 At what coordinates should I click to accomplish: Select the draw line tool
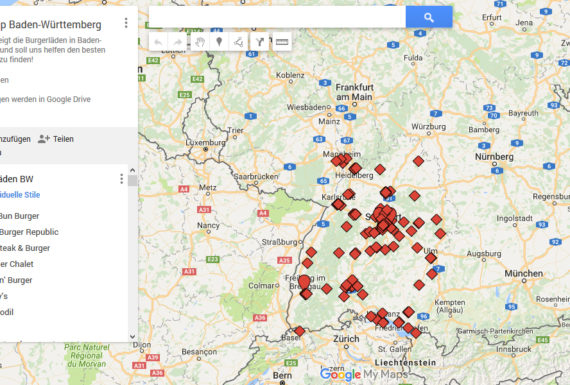click(x=238, y=42)
